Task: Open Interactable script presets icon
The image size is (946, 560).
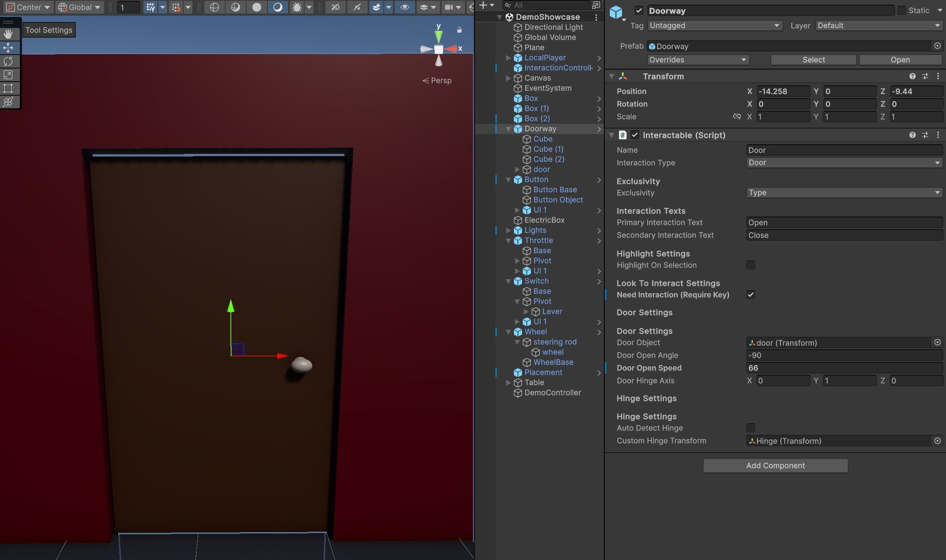Action: point(925,135)
